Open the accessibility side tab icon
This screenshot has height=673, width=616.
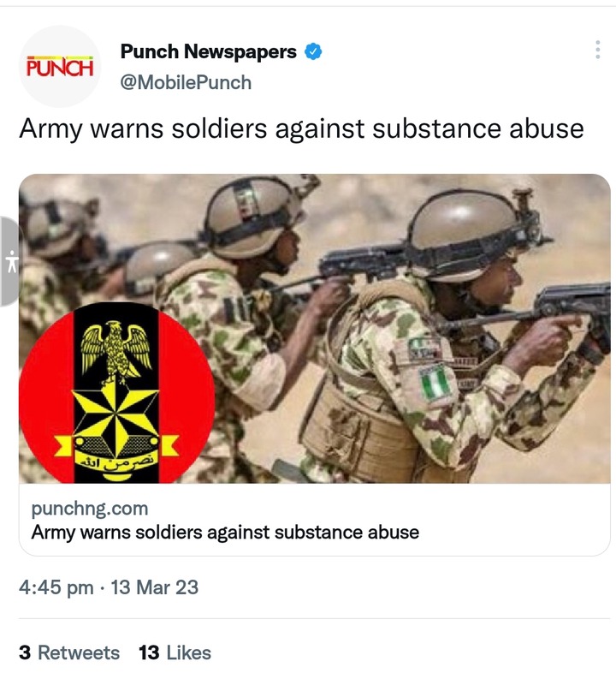(x=12, y=261)
